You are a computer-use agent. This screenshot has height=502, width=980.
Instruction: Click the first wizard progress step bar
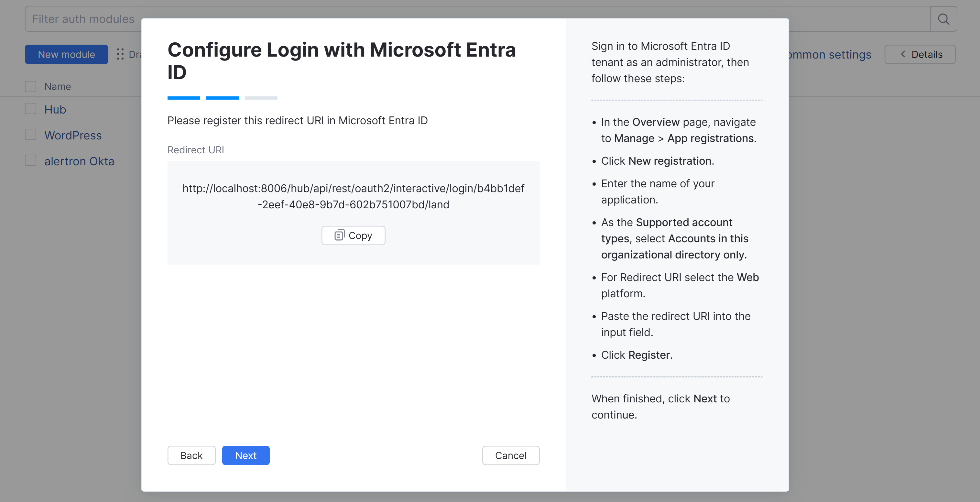pyautogui.click(x=183, y=98)
